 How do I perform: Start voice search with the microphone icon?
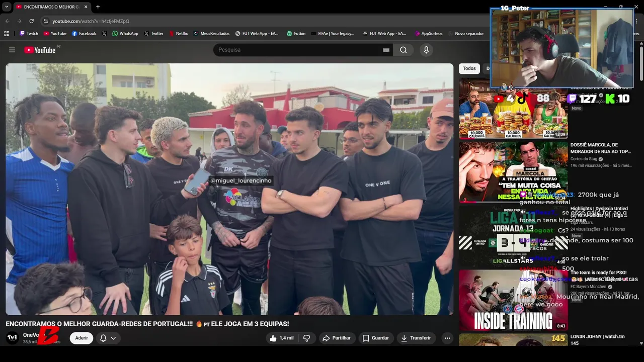coord(426,50)
